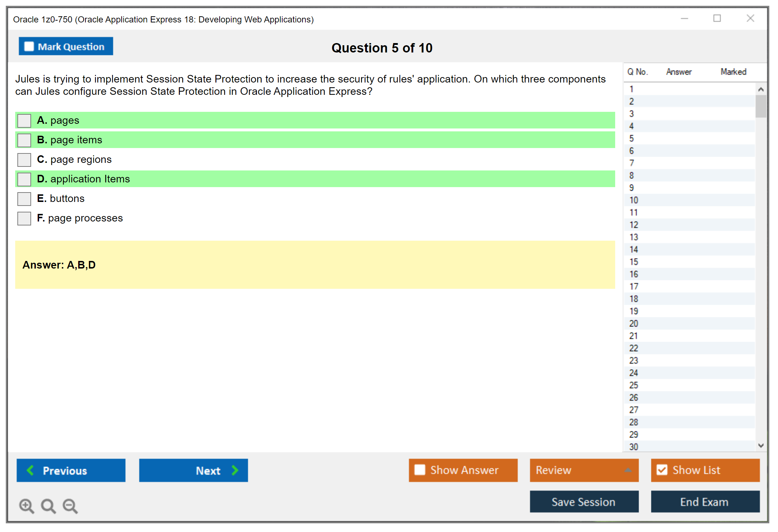
Task: Click the zoom in magnifier icon
Action: coord(26,506)
